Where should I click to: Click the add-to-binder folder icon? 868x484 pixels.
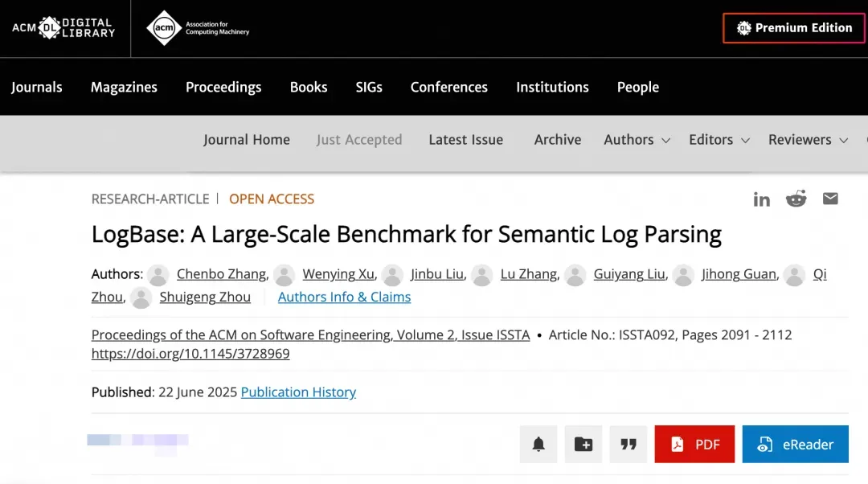pyautogui.click(x=583, y=444)
